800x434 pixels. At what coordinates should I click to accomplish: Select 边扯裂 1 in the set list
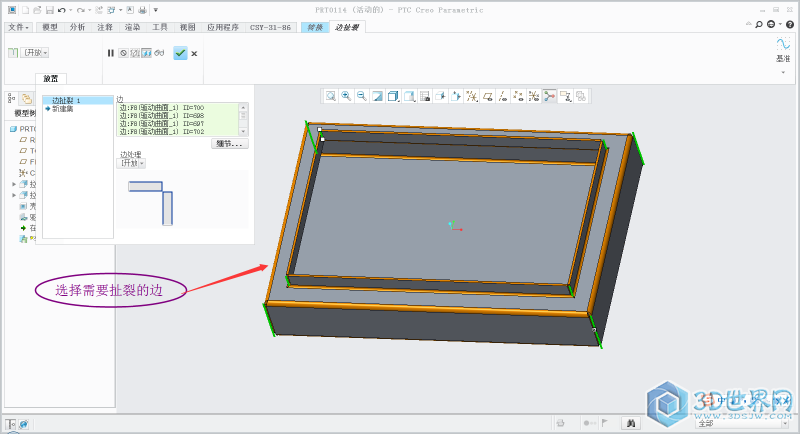pyautogui.click(x=78, y=100)
